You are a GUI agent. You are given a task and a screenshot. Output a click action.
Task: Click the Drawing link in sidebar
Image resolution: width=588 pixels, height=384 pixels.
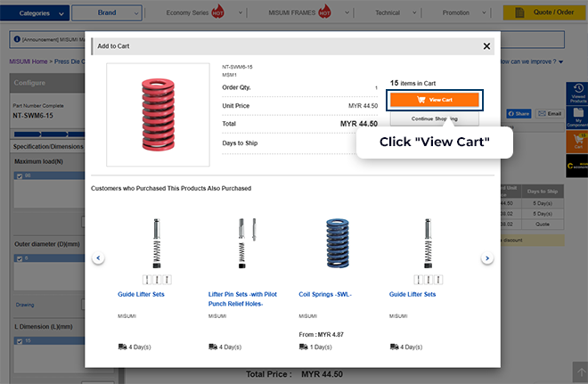click(25, 305)
